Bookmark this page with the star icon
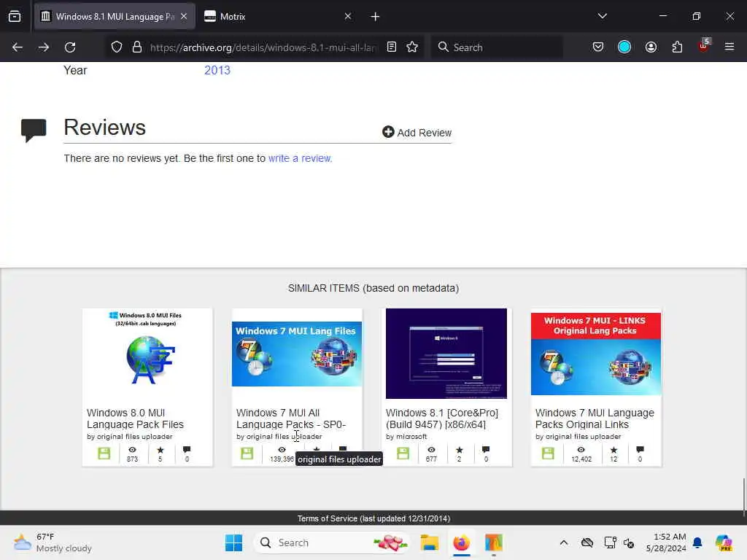This screenshot has width=747, height=560. click(413, 47)
